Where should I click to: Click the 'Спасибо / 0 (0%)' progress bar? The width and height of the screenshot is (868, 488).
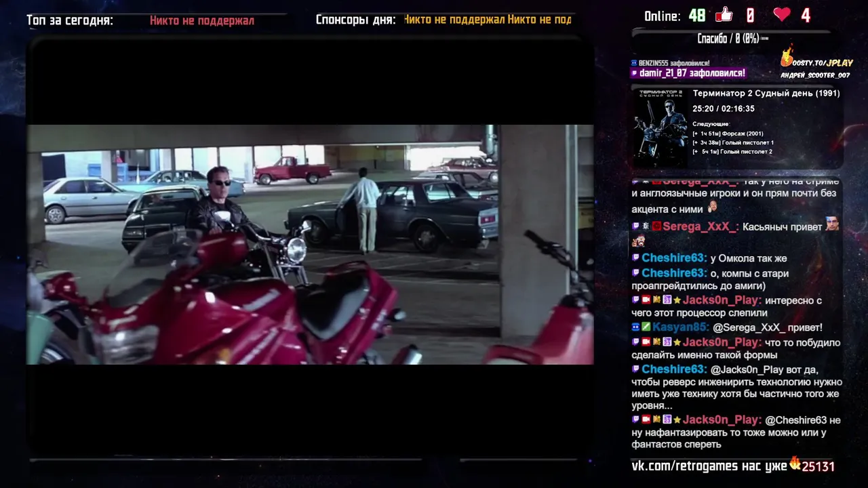coord(732,39)
